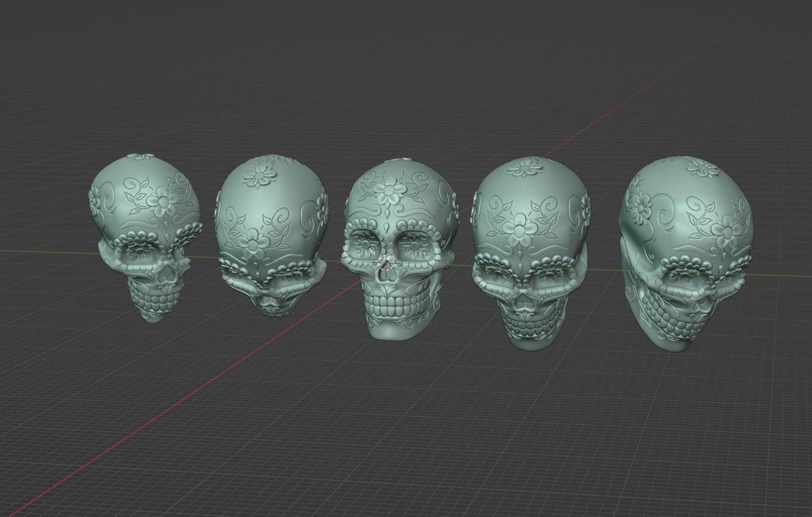Select the second skull from the left
The height and width of the screenshot is (517, 812).
tap(272, 236)
